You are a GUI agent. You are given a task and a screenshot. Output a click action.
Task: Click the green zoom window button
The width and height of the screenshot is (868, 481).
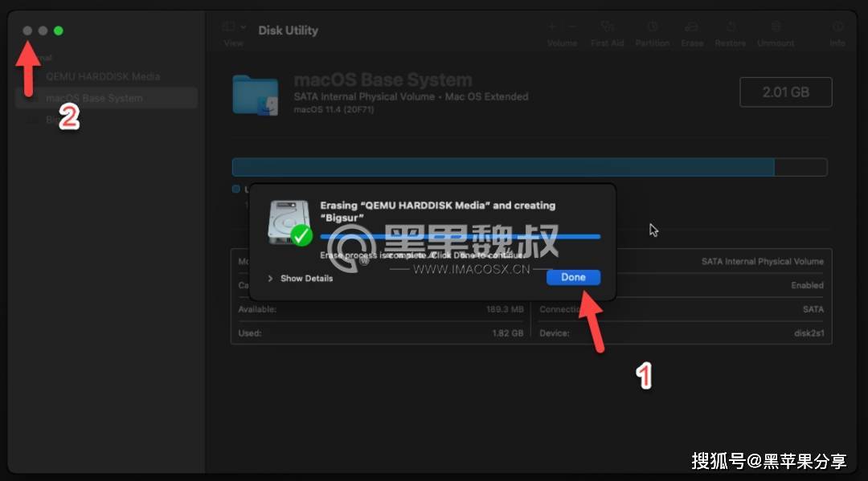pos(58,31)
